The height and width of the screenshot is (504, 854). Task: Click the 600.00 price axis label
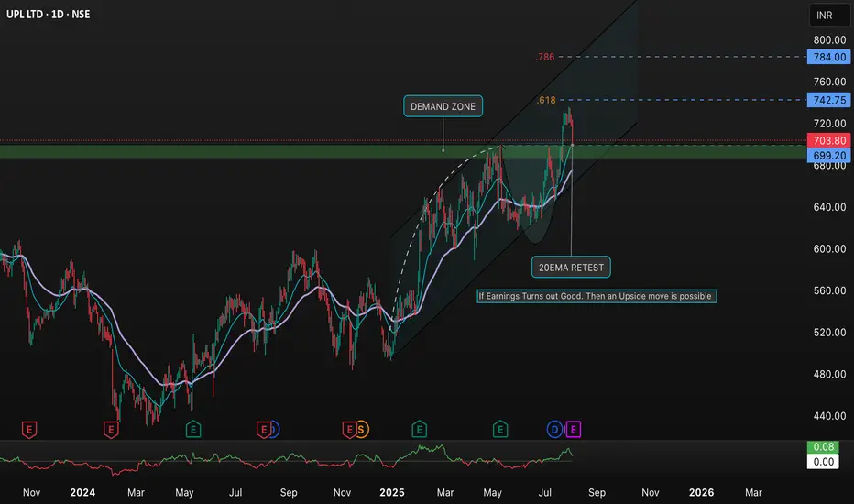(829, 248)
